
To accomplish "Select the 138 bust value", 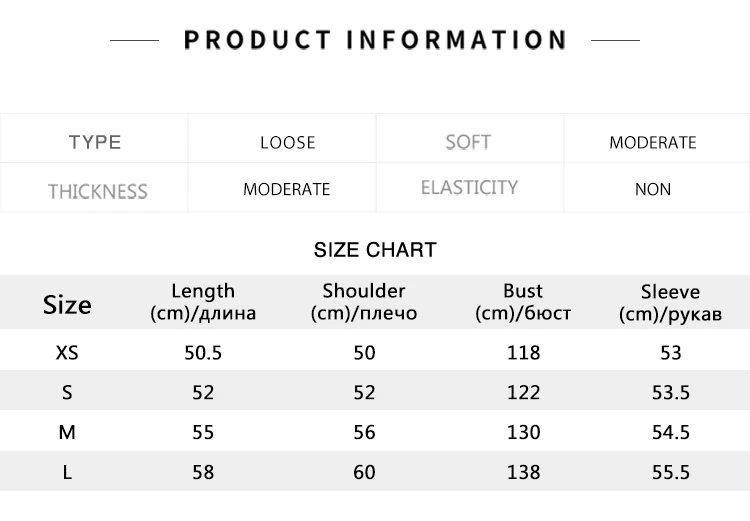I will tap(524, 473).
